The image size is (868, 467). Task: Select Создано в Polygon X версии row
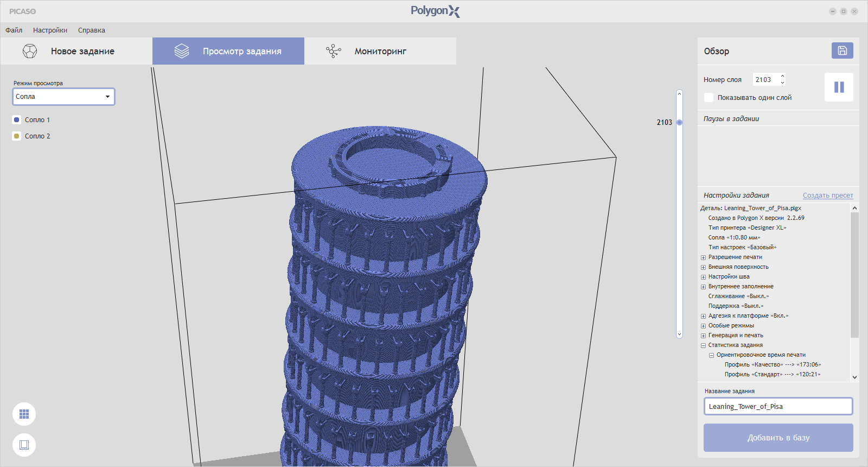click(x=756, y=218)
